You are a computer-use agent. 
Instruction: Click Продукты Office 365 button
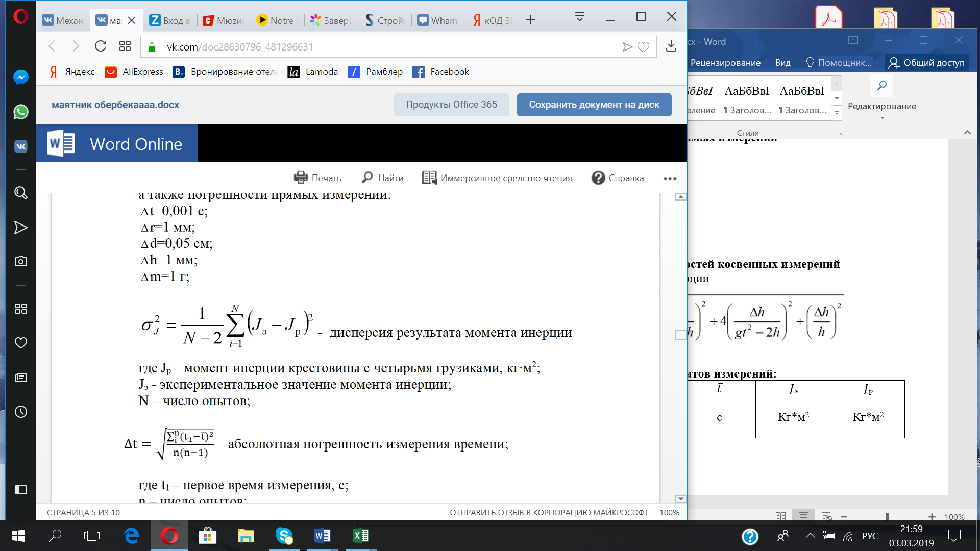(451, 105)
